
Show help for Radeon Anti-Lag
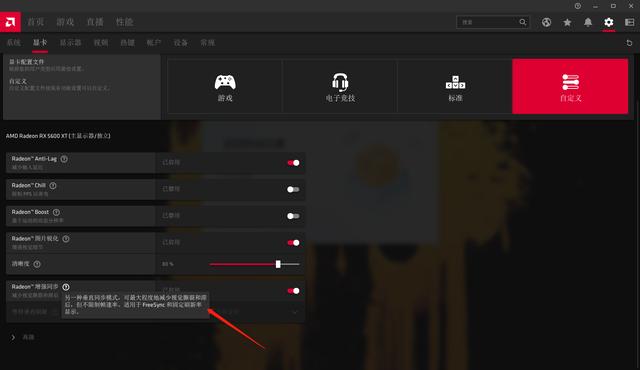(x=64, y=159)
